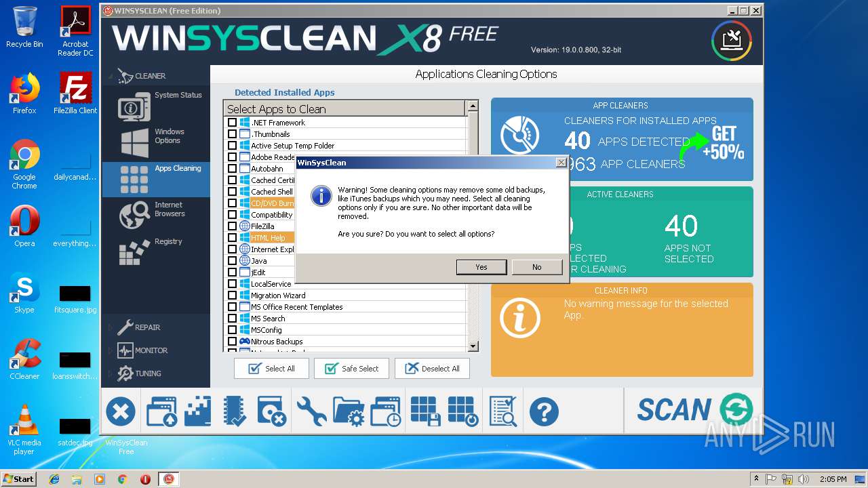Screen dimensions: 868x488
Task: Click the Opera icon in the taskbar
Action: point(145,479)
